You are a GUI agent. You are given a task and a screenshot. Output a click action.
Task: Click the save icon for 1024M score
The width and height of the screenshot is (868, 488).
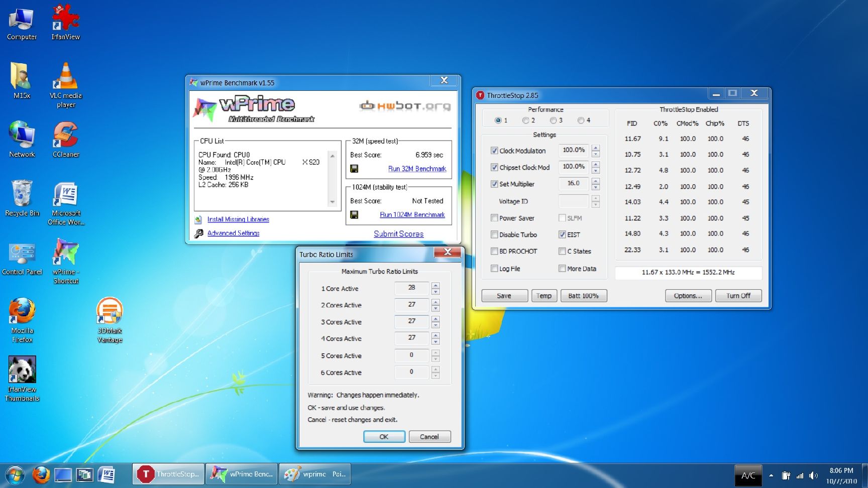coord(354,215)
